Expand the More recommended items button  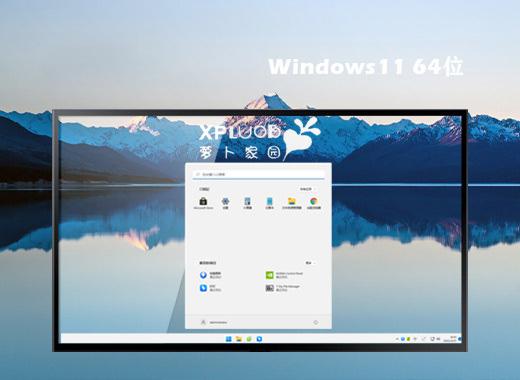pyautogui.click(x=310, y=263)
